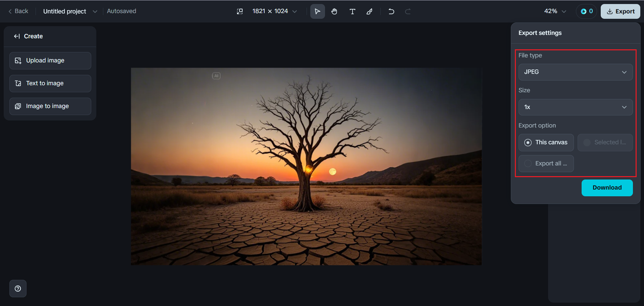Open help with question mark icon
The width and height of the screenshot is (644, 306).
point(18,288)
